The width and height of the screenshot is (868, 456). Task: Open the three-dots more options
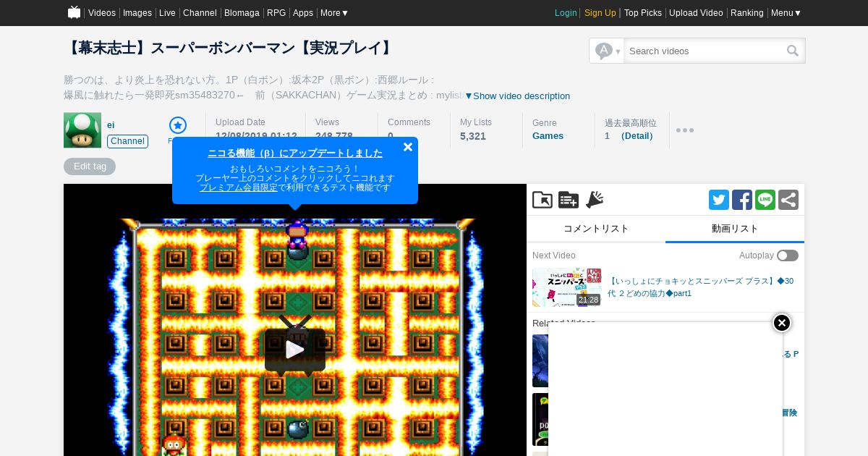pyautogui.click(x=685, y=130)
